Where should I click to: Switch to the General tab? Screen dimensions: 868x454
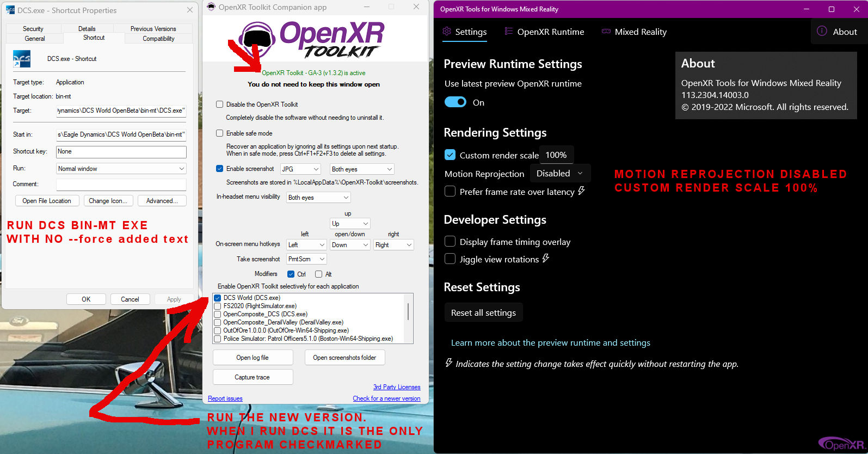tap(35, 39)
